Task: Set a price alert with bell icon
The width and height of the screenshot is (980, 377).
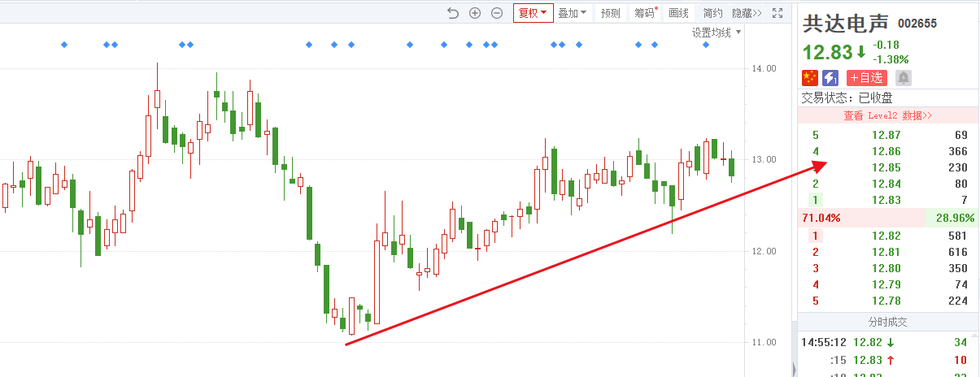Action: (x=903, y=78)
